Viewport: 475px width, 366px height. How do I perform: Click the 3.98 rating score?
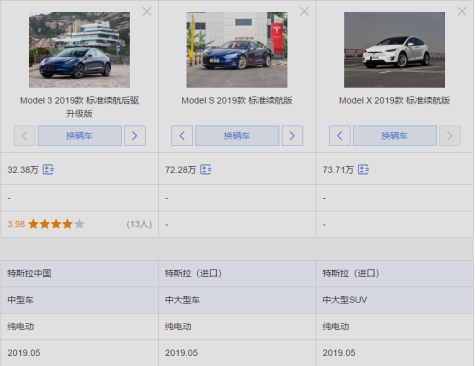click(16, 224)
